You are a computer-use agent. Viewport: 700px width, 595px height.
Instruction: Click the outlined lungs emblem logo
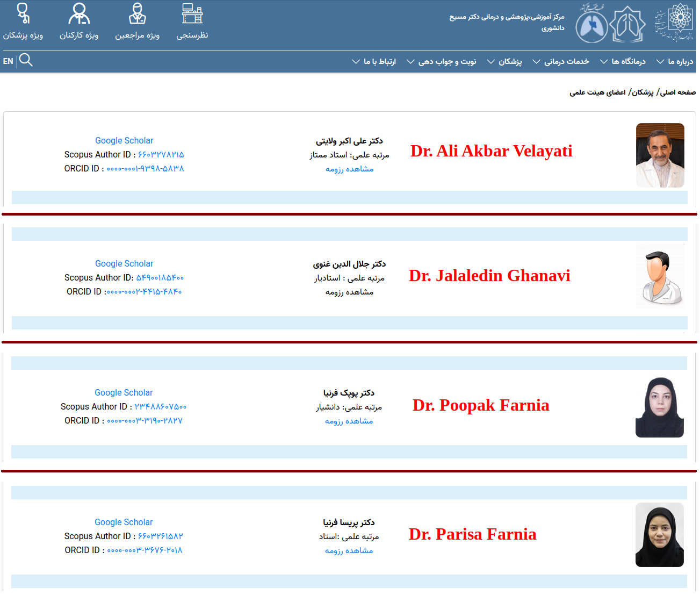point(628,25)
